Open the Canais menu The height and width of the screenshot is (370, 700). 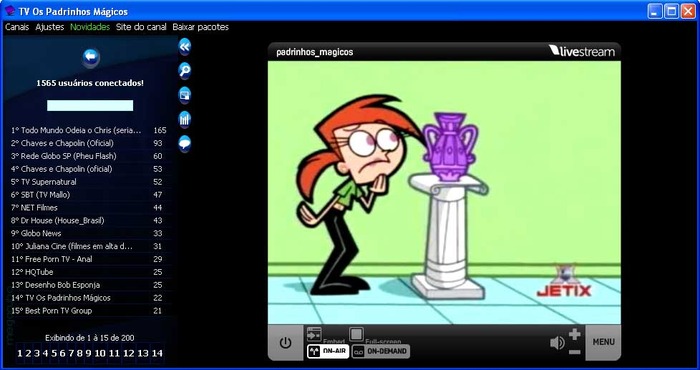click(17, 27)
